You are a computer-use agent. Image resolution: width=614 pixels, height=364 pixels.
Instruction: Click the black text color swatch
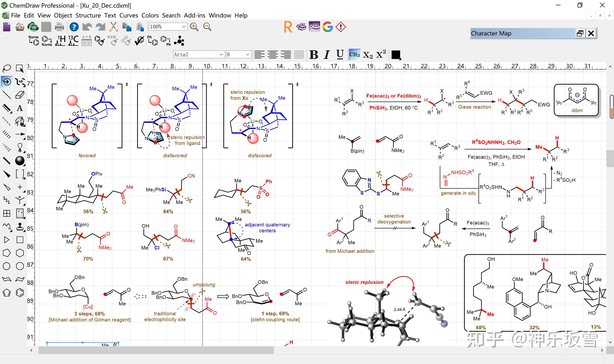click(x=396, y=54)
